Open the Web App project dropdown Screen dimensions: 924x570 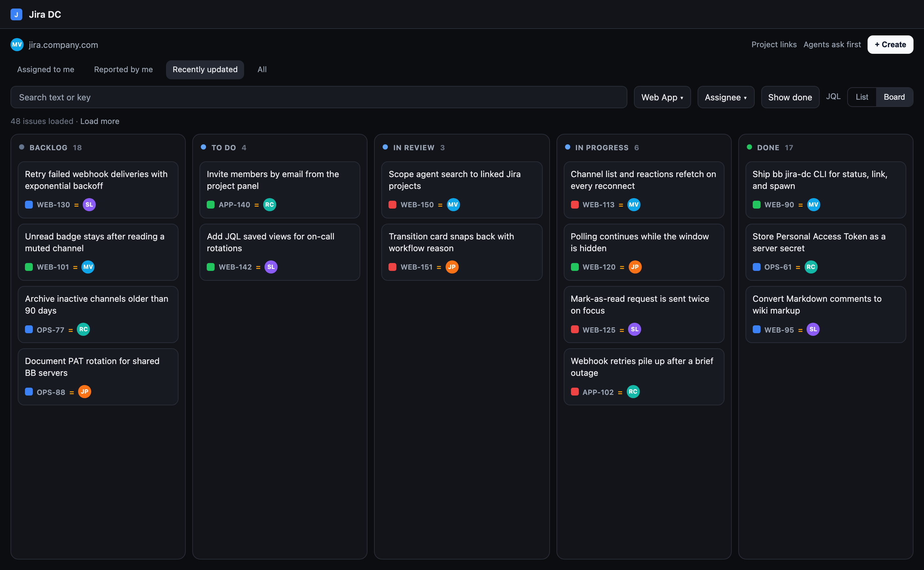pos(662,97)
